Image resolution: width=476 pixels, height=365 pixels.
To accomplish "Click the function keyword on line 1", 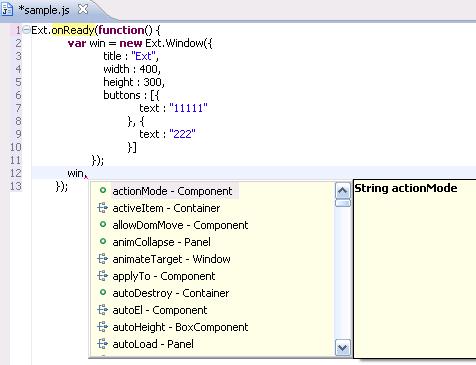I will pos(121,30).
